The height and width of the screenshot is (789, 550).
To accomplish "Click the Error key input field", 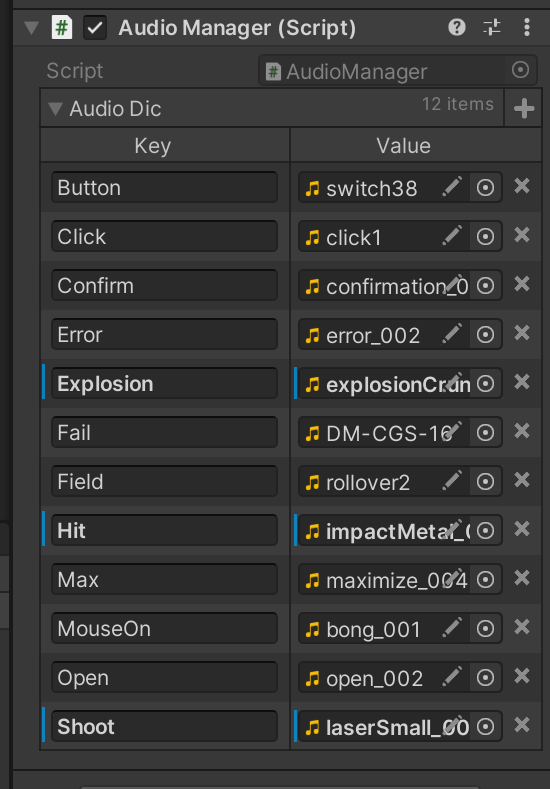I will (165, 335).
